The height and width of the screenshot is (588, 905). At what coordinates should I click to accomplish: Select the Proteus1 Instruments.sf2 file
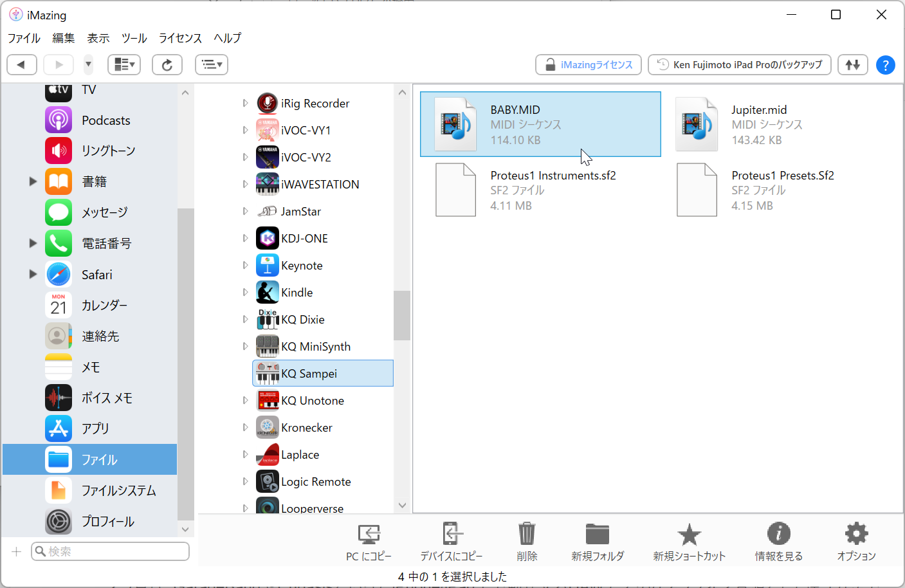(x=540, y=190)
